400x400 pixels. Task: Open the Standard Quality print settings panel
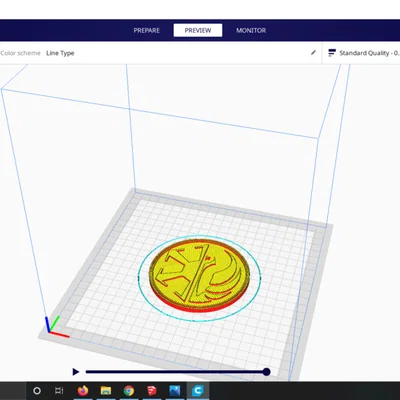click(361, 53)
